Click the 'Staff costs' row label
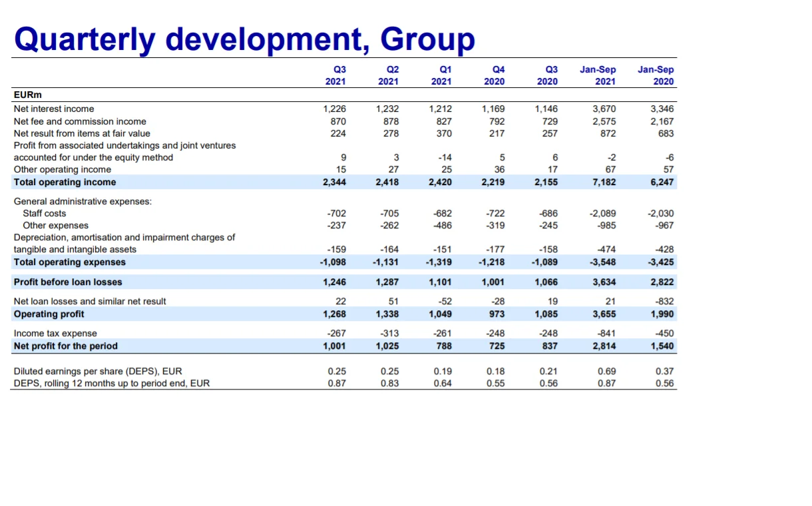 point(45,213)
